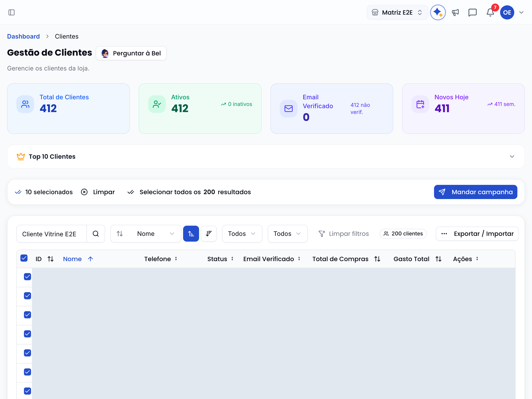
Task: Click the Email Verificado envelope icon
Action: pyautogui.click(x=289, y=109)
